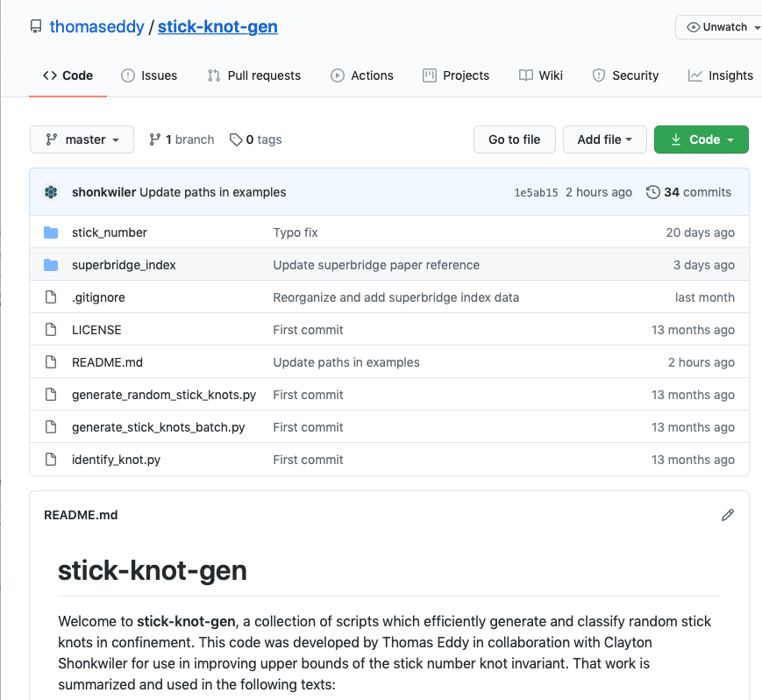Click the LICENSE file icon
This screenshot has height=700, width=762.
pyautogui.click(x=51, y=330)
